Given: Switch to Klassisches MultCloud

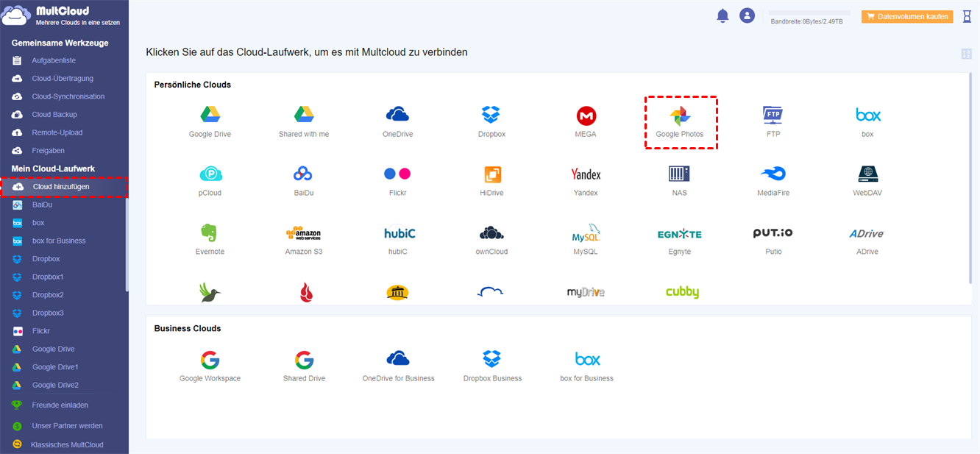Looking at the screenshot, I should [67, 444].
